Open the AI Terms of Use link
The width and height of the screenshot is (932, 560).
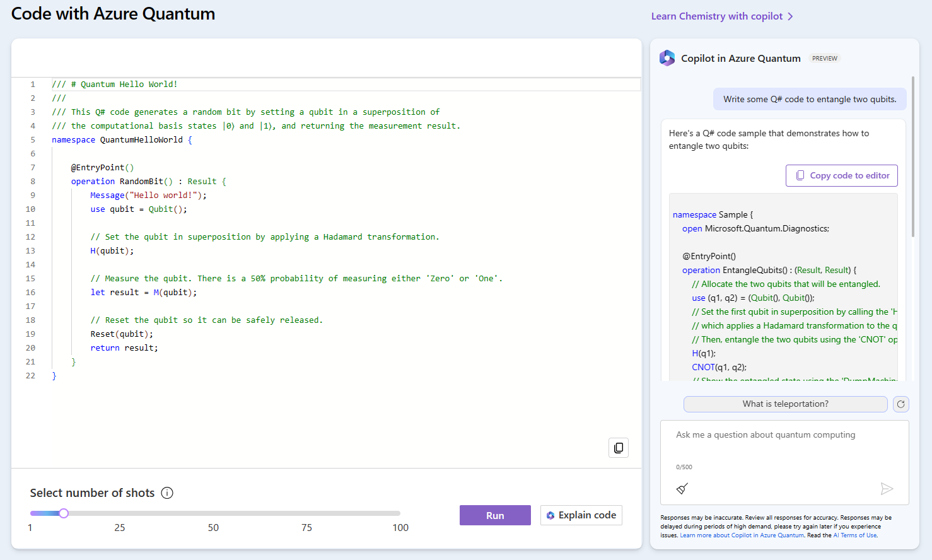point(854,535)
